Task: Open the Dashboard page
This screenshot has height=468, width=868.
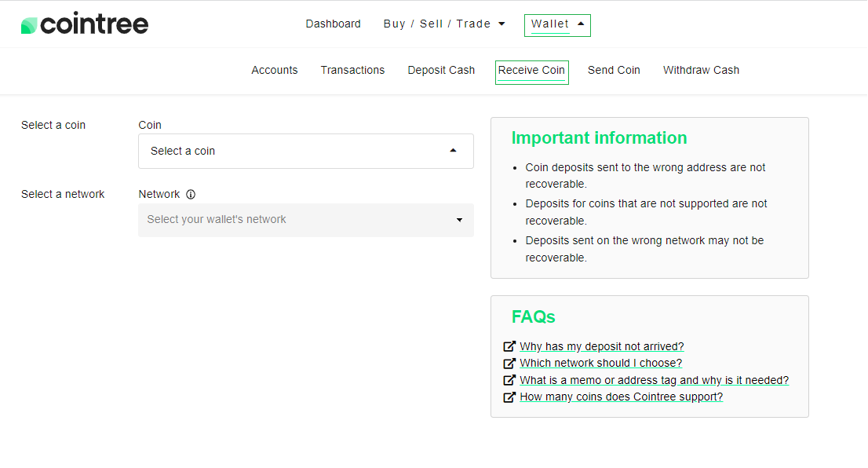Action: point(334,24)
